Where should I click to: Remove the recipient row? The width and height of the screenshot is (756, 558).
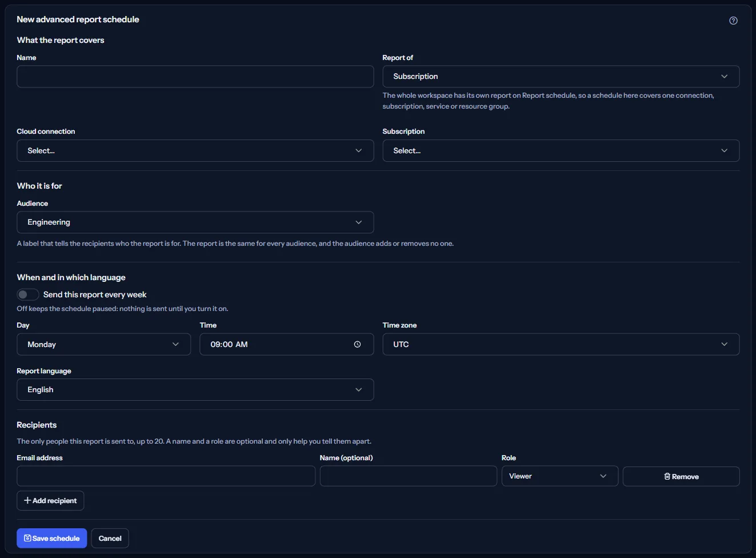tap(681, 476)
